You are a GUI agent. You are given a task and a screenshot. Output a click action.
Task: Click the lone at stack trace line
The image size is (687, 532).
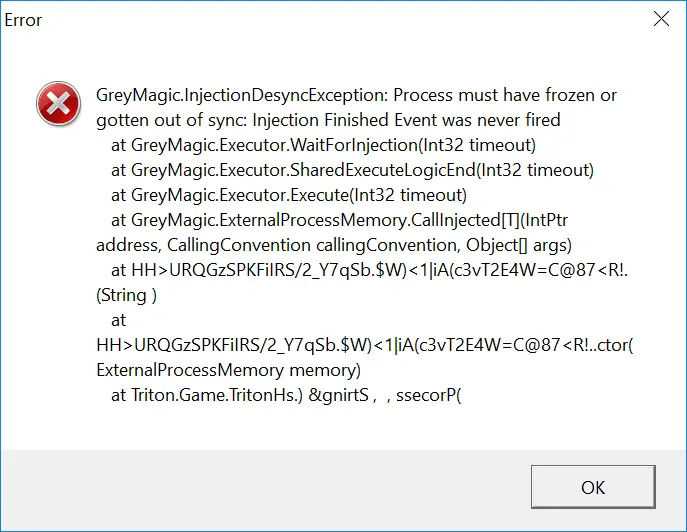tap(118, 320)
